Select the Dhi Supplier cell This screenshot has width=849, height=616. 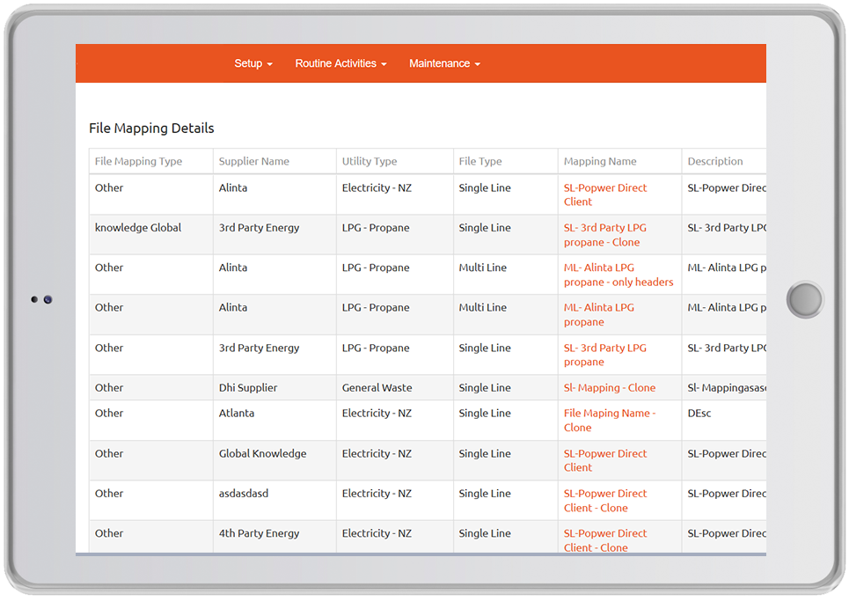click(274, 387)
